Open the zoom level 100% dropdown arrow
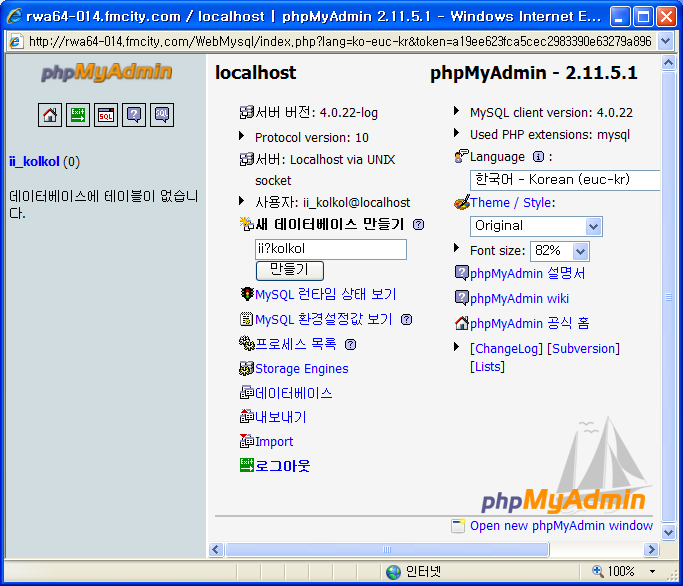 coord(653,572)
